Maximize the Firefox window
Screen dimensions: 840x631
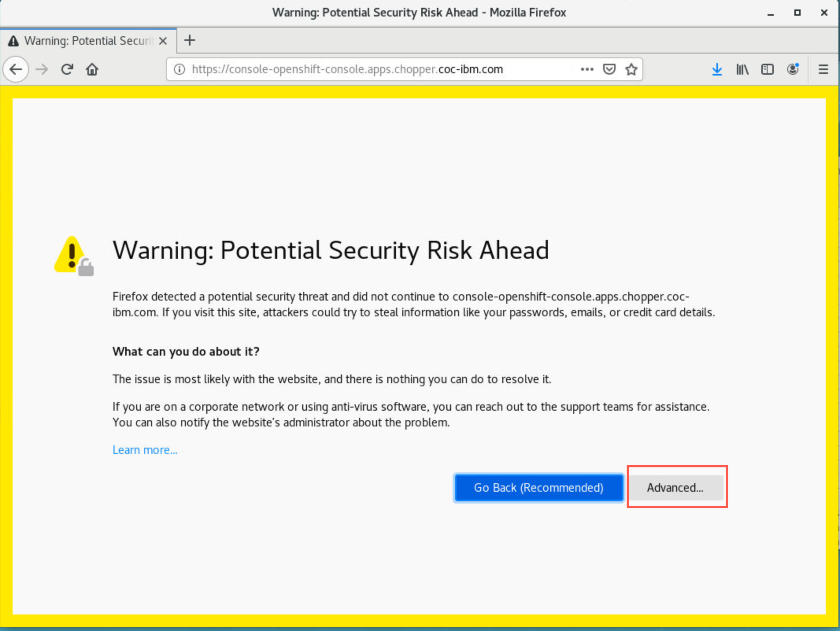point(797,13)
